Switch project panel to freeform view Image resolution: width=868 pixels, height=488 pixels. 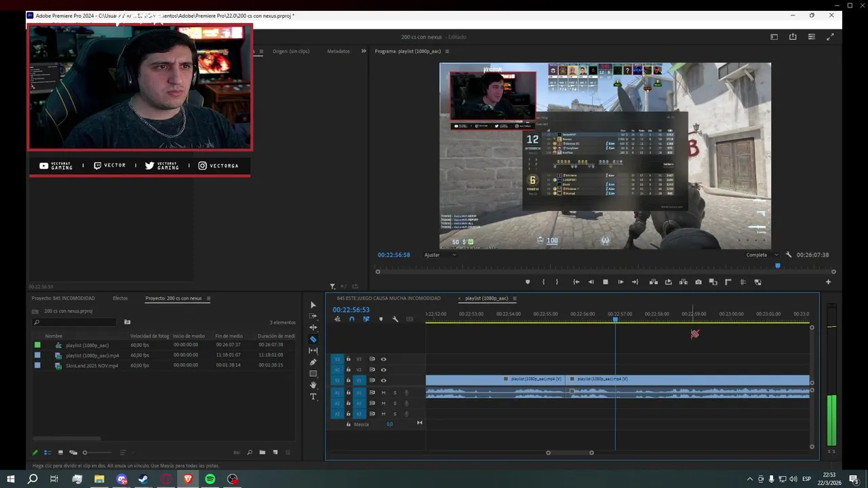click(73, 453)
